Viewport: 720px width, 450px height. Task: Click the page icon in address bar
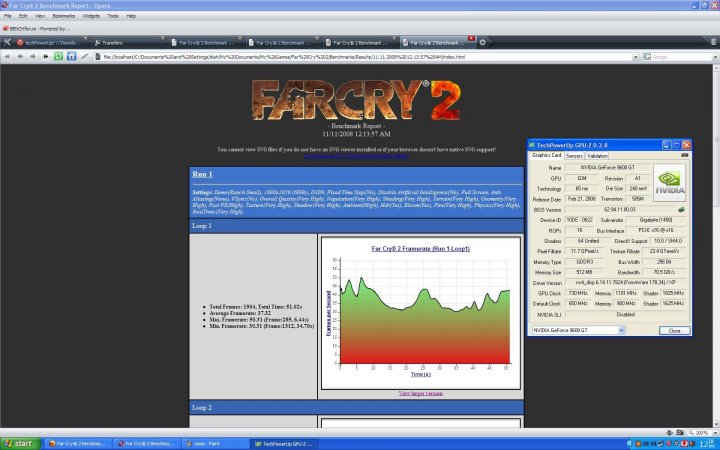pos(97,57)
